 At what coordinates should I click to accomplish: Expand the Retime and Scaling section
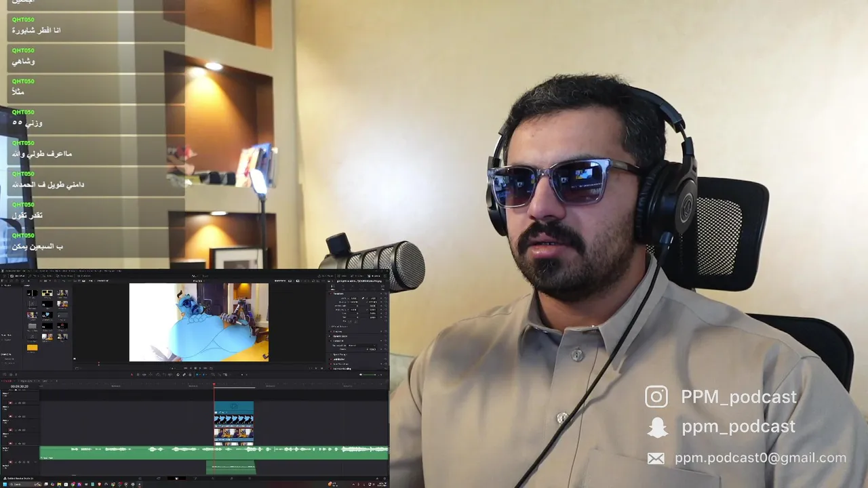coord(342,369)
